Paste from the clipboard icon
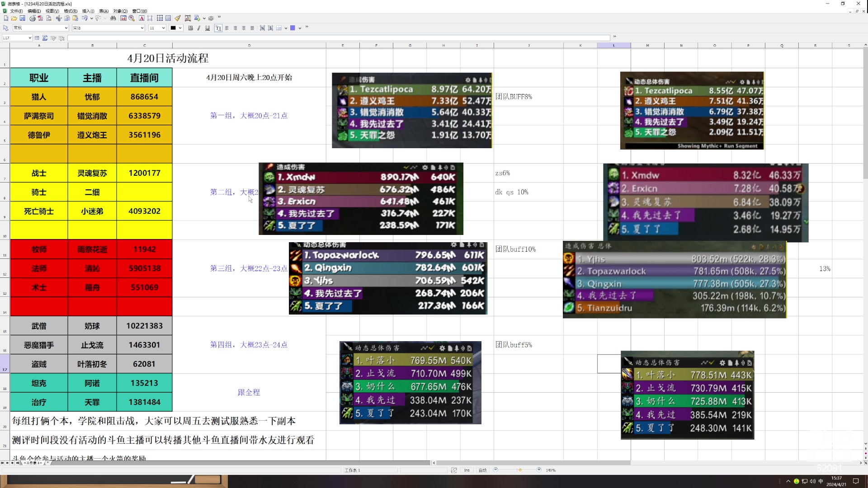 (75, 18)
